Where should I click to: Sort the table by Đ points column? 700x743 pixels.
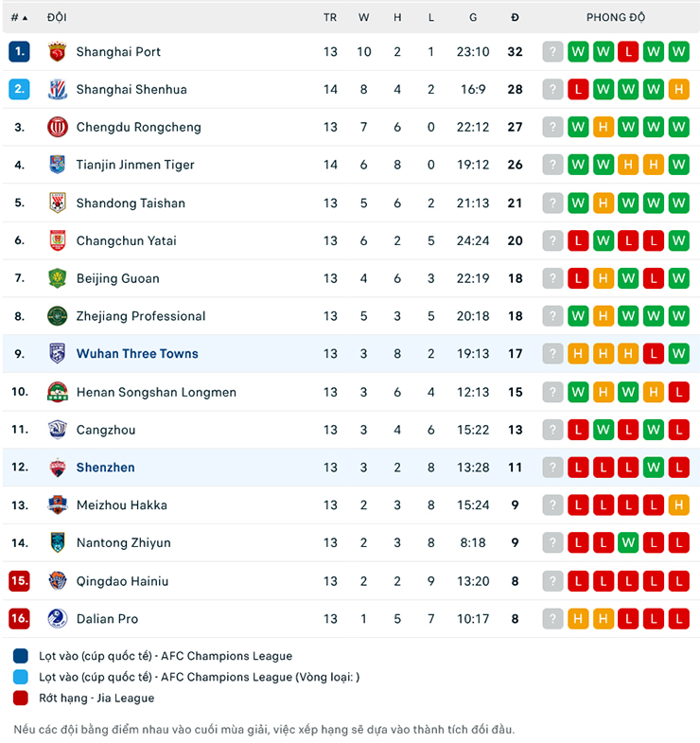515,17
